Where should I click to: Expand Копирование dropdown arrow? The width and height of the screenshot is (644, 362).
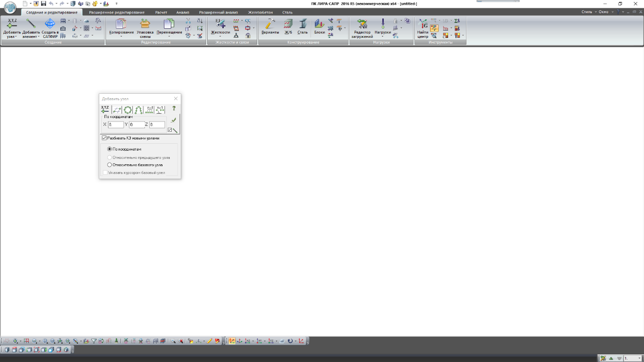[x=121, y=36]
